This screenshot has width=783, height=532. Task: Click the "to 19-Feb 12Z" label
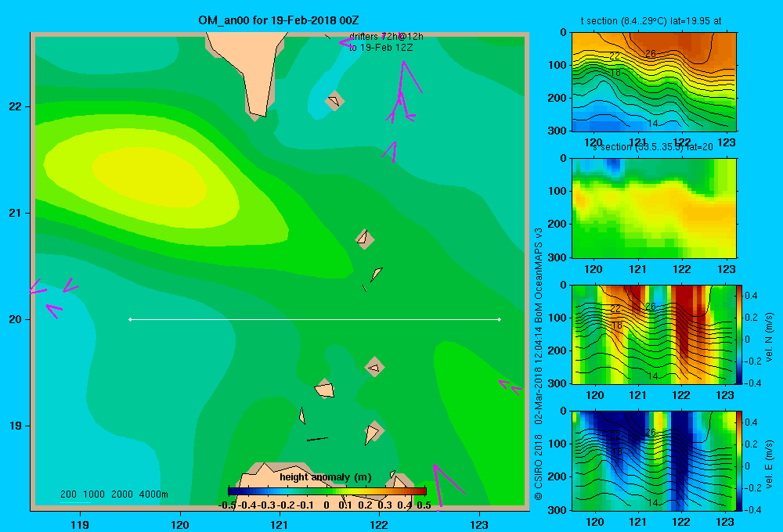tap(381, 48)
